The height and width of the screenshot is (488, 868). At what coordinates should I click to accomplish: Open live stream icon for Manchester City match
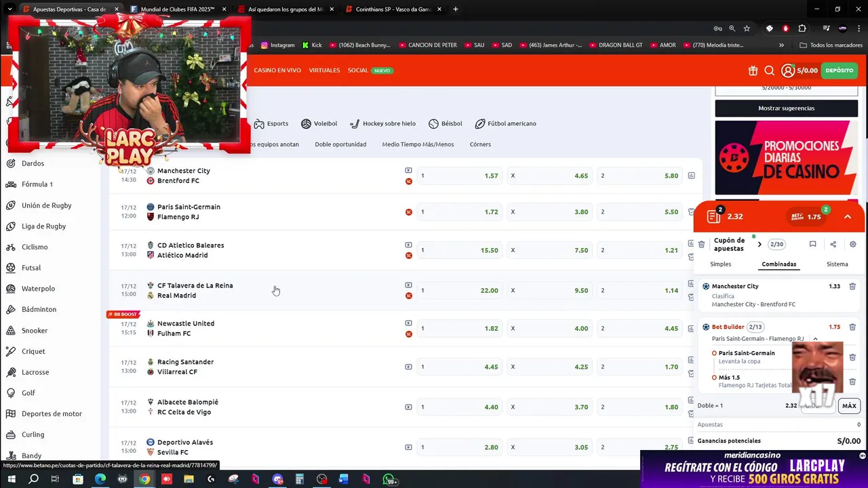click(408, 171)
